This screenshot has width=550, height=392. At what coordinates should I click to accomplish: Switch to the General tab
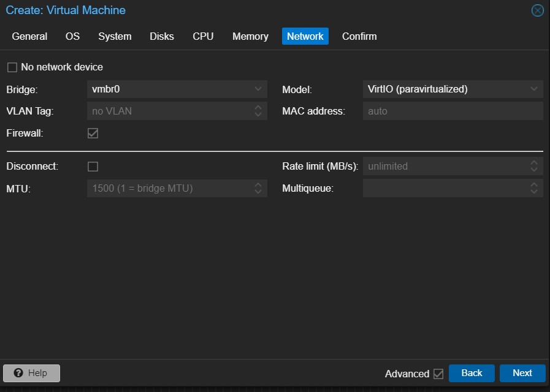[29, 36]
